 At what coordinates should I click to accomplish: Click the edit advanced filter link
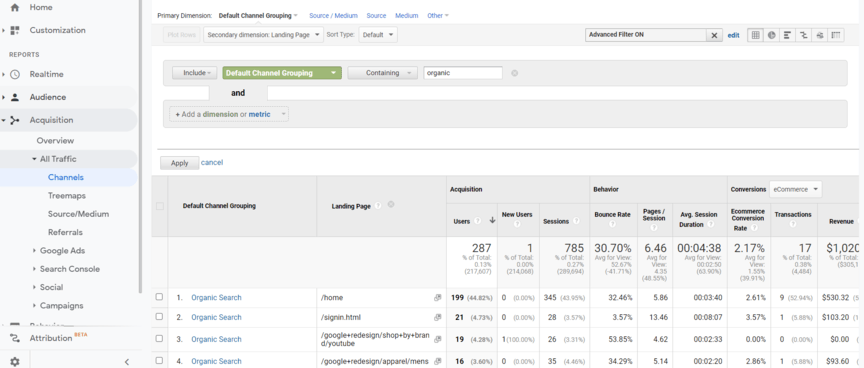733,35
